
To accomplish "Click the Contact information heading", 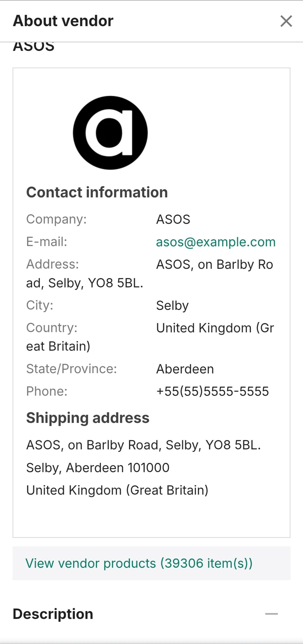I will click(x=97, y=192).
